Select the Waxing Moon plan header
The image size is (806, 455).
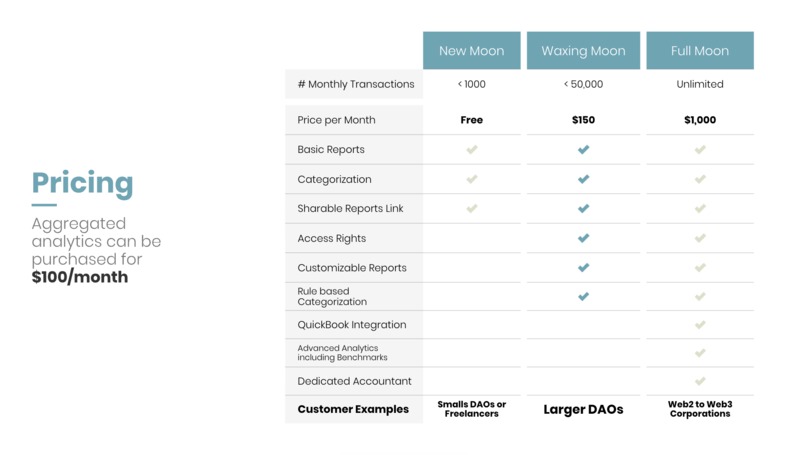pos(583,50)
